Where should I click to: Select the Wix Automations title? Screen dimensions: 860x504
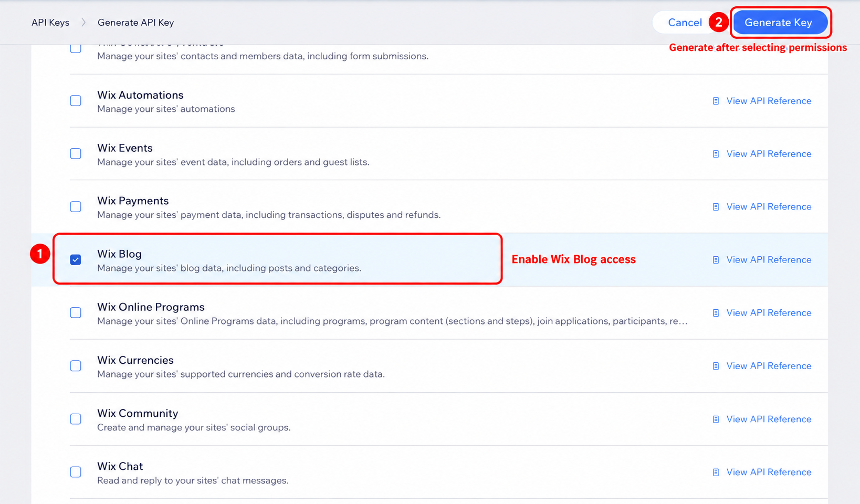click(x=140, y=95)
